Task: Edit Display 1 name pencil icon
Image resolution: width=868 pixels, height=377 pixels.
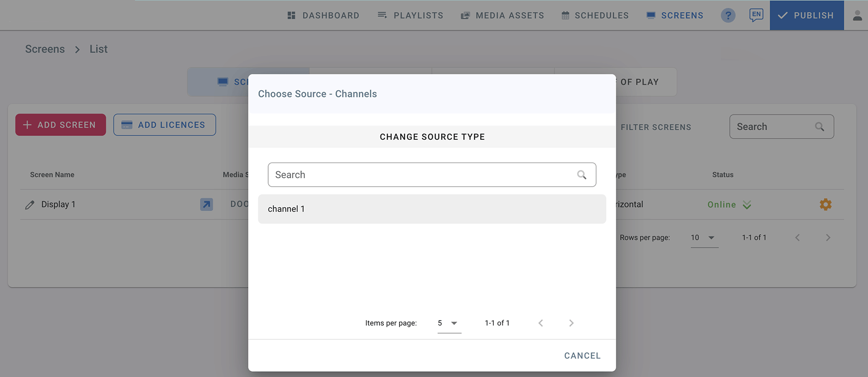Action: [30, 205]
